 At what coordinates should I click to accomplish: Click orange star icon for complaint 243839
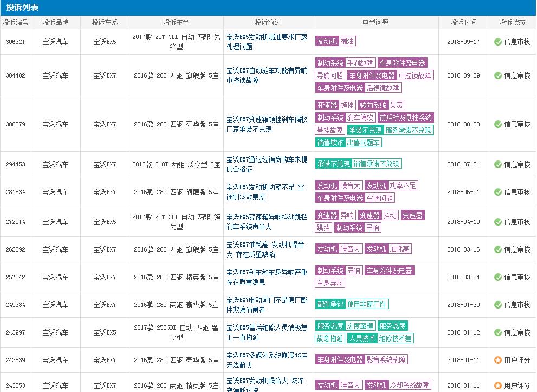point(498,360)
